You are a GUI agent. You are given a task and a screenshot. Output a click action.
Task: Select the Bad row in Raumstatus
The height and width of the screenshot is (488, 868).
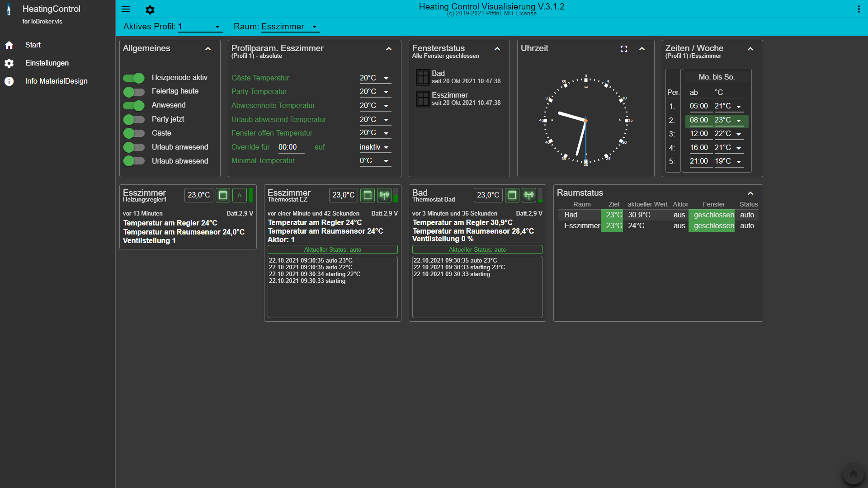(658, 215)
